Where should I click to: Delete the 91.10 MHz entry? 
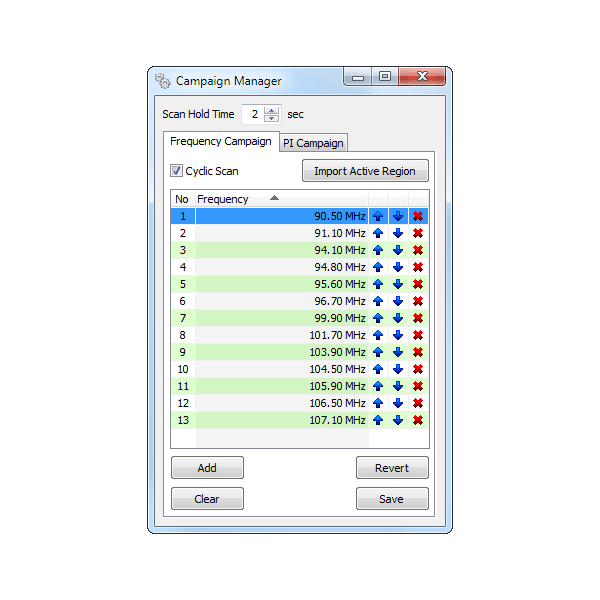(418, 233)
